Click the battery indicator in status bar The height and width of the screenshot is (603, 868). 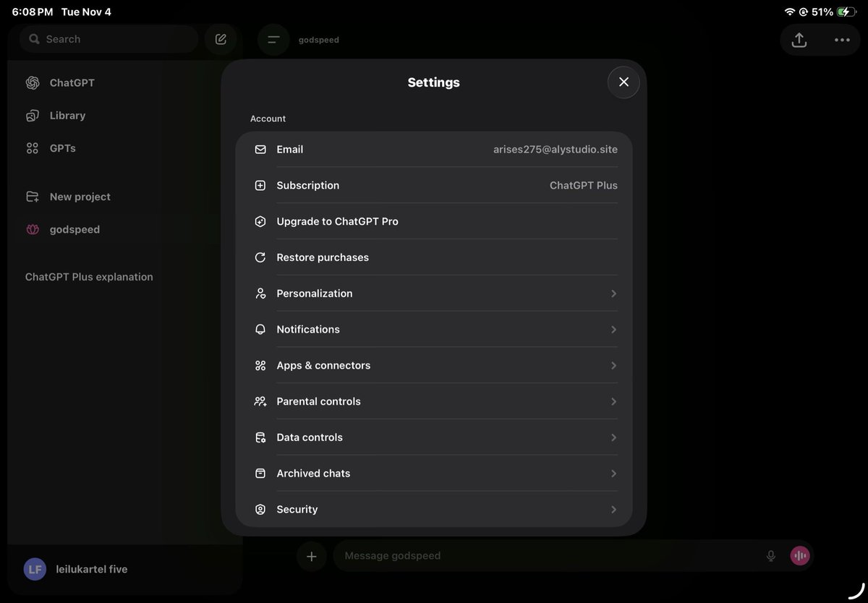(x=846, y=12)
